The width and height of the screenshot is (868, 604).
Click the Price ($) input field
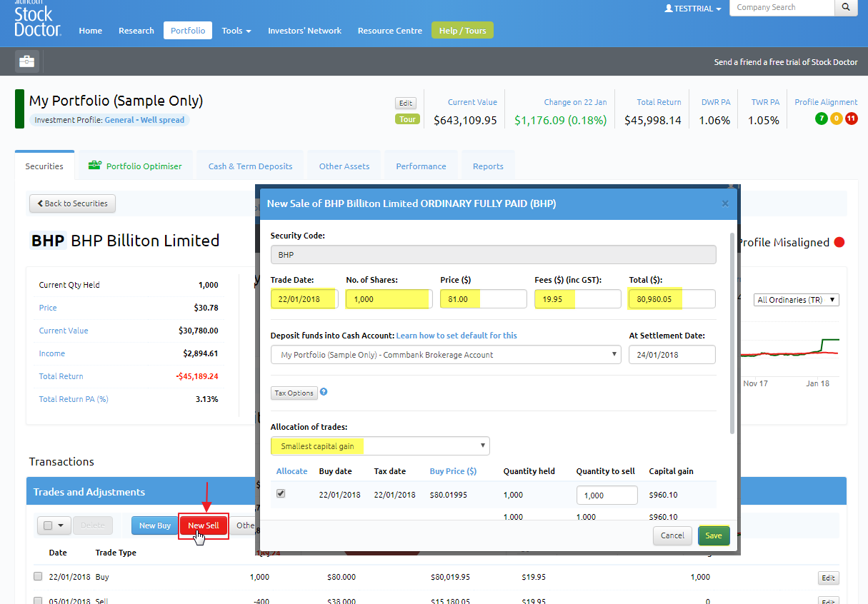point(484,299)
